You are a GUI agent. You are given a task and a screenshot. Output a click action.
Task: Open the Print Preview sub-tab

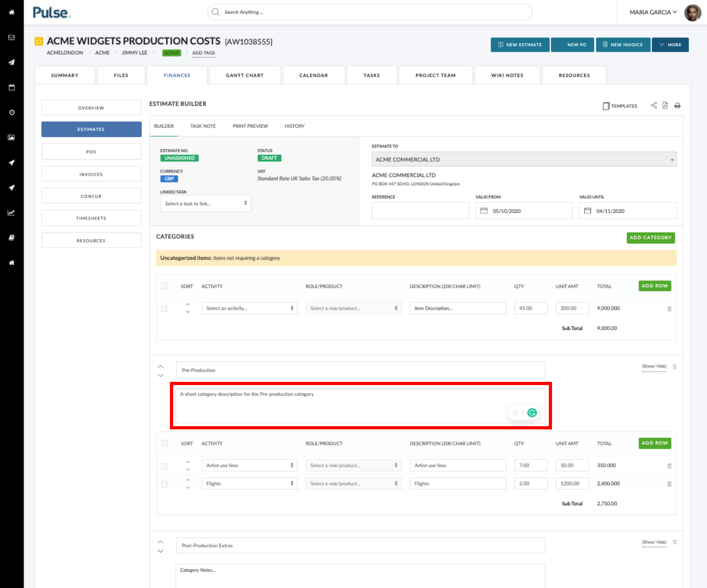click(x=250, y=126)
